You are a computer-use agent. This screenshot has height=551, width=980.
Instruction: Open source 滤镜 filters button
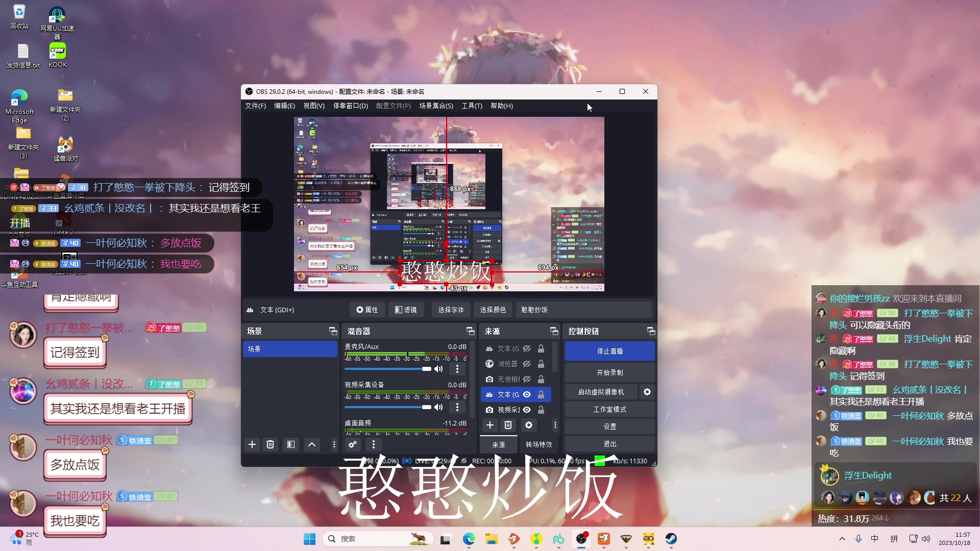pos(406,310)
